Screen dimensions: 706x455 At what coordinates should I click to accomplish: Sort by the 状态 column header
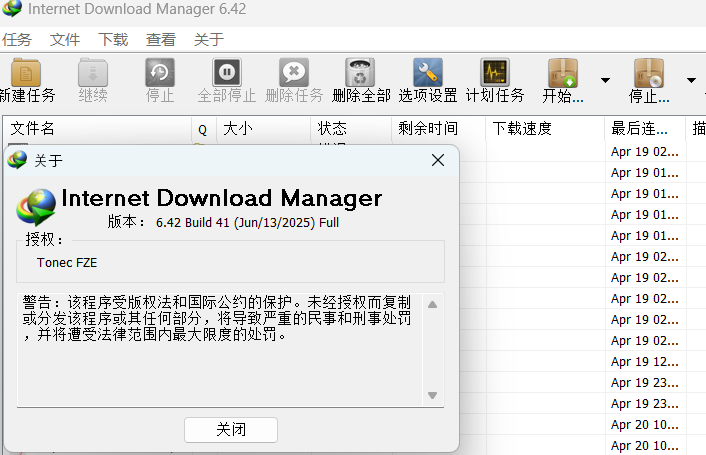[x=351, y=129]
